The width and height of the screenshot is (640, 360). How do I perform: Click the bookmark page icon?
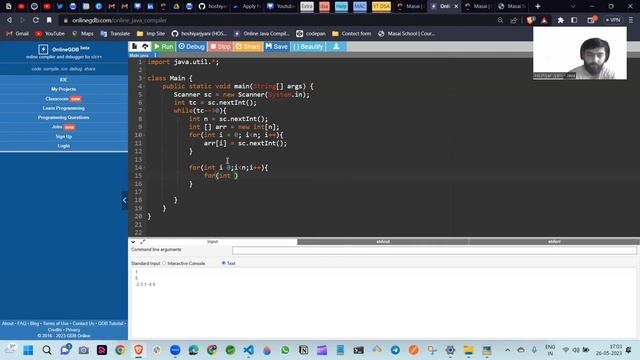pos(49,20)
